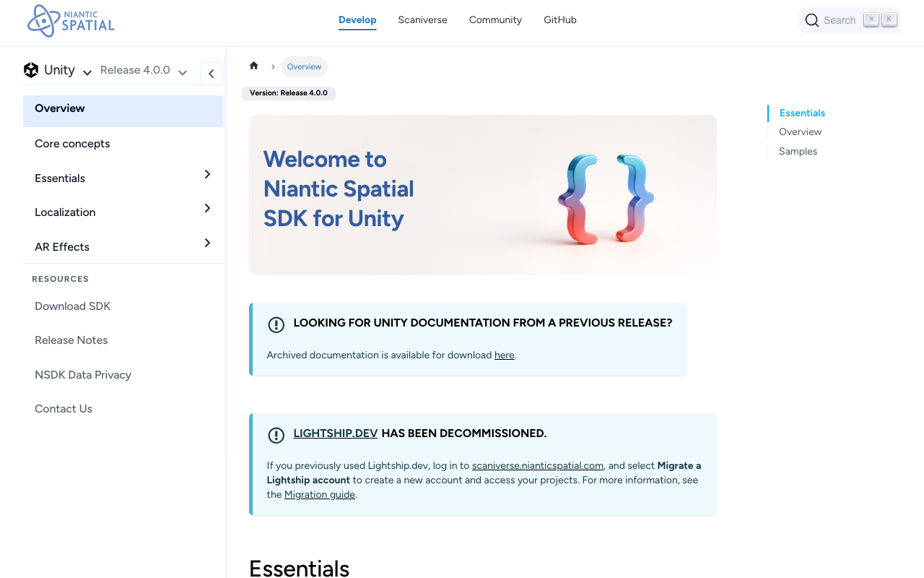924x578 pixels.
Task: Click the search magnifier icon
Action: (x=811, y=20)
